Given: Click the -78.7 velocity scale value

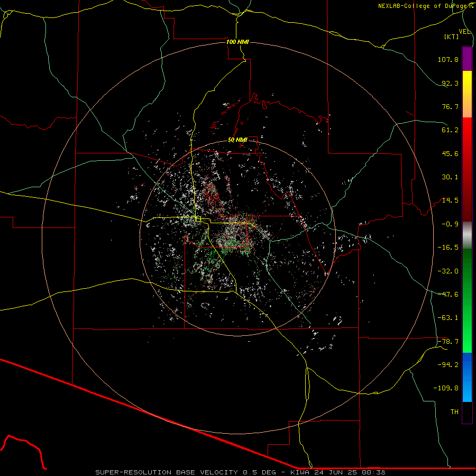Looking at the screenshot, I should (x=448, y=342).
